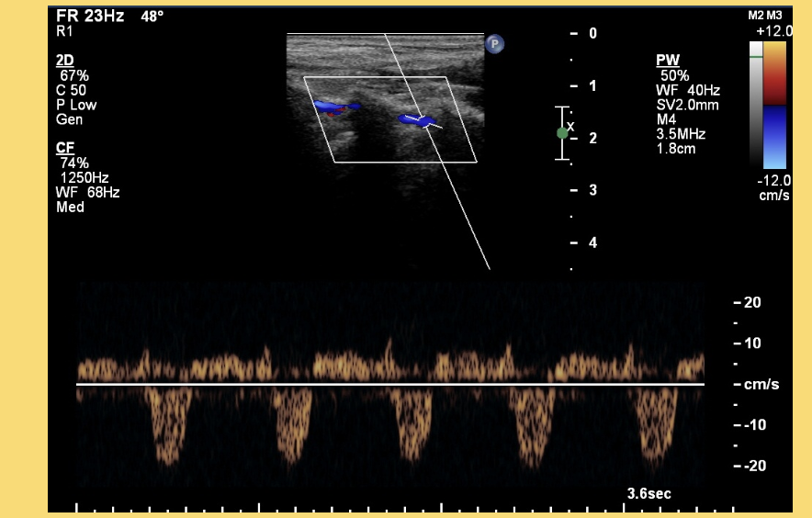The width and height of the screenshot is (812, 518).
Task: Click the 2D gain 67% value
Action: pyautogui.click(x=74, y=75)
